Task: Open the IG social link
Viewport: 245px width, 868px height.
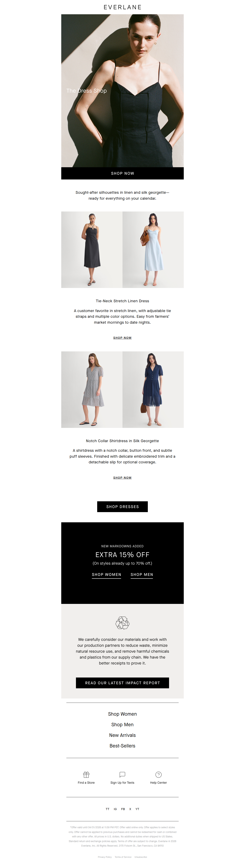Action: click(115, 809)
